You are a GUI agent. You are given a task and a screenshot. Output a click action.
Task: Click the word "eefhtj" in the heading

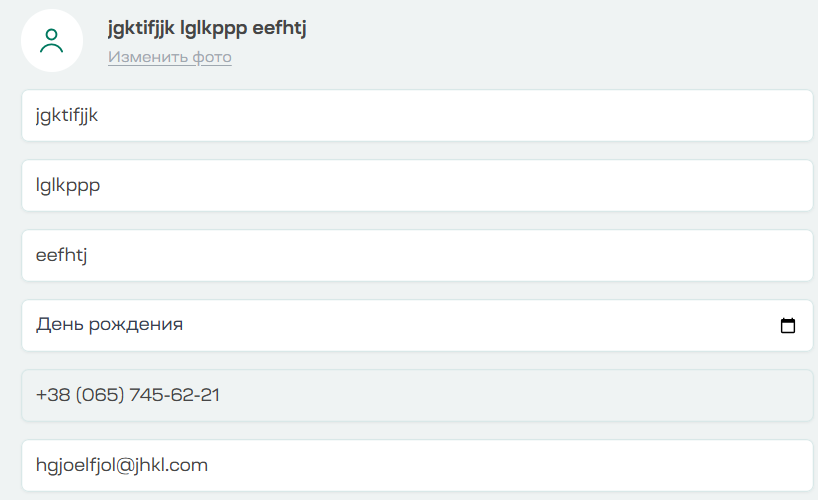coord(279,28)
